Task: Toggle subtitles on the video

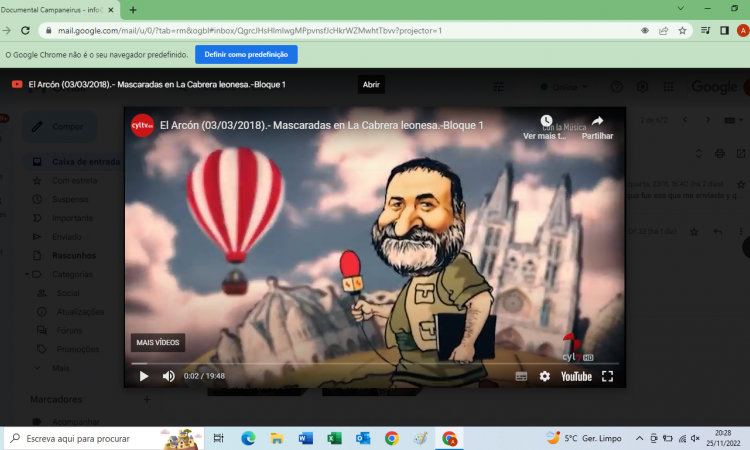Action: point(520,376)
